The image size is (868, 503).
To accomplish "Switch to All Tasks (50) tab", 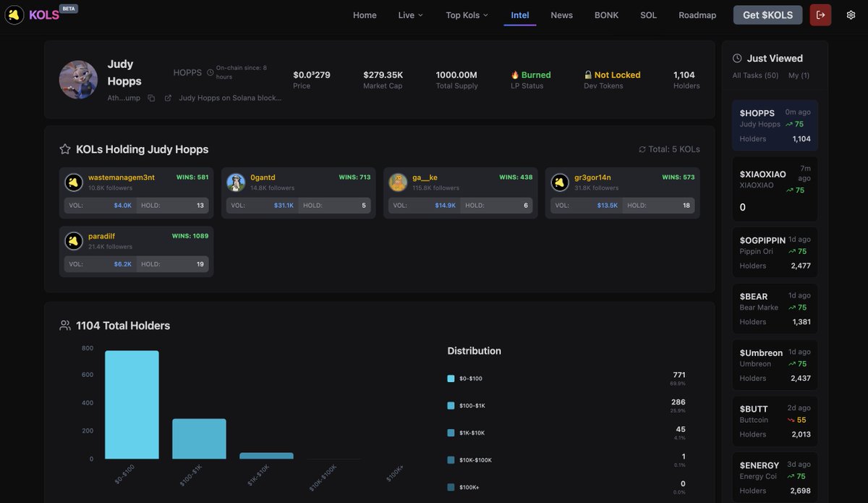I will point(755,75).
